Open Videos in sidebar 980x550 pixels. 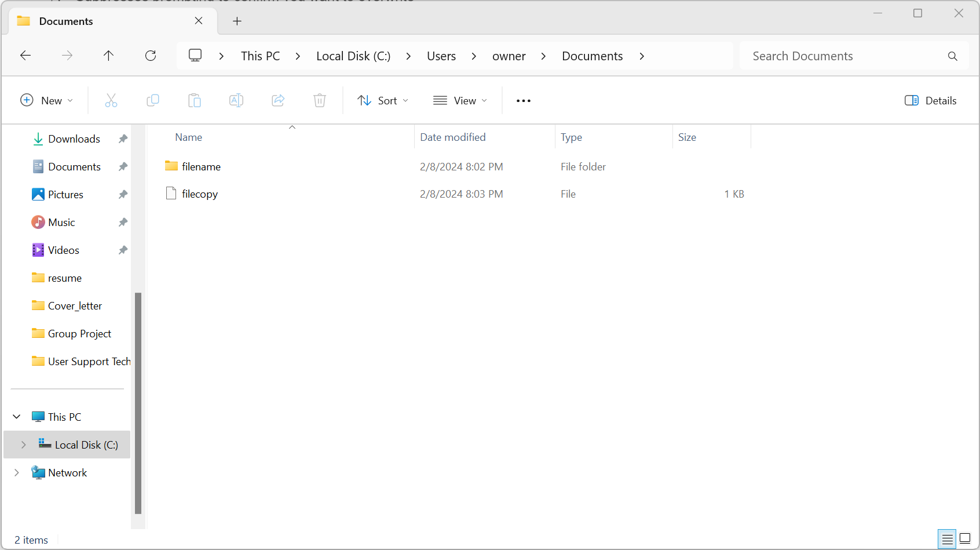64,250
